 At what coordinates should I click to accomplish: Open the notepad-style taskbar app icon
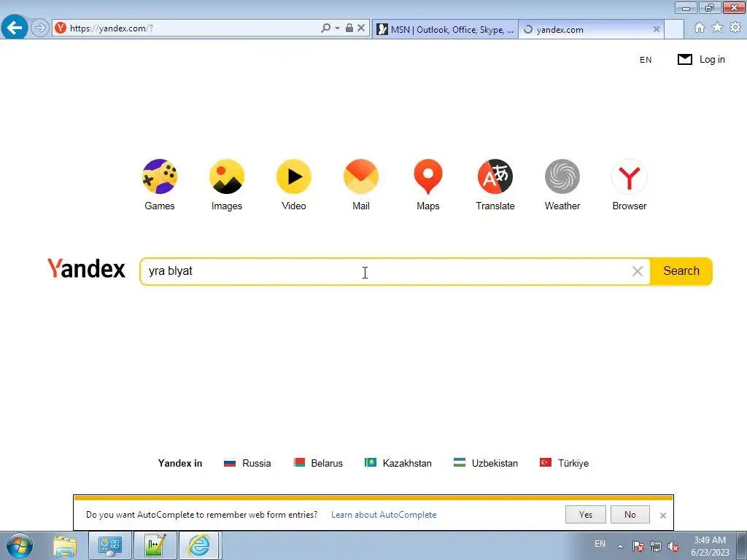tap(155, 545)
